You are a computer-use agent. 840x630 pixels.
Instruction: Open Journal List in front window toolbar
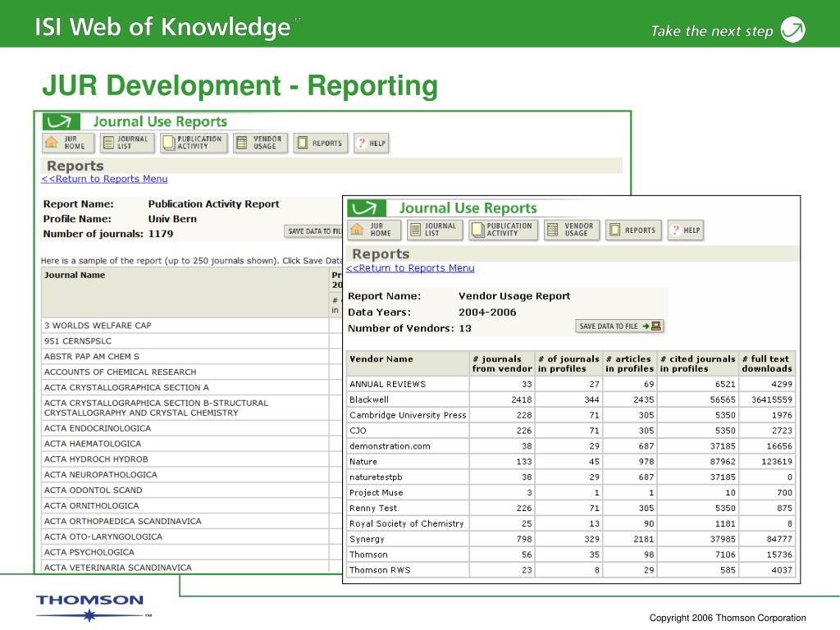click(x=435, y=231)
